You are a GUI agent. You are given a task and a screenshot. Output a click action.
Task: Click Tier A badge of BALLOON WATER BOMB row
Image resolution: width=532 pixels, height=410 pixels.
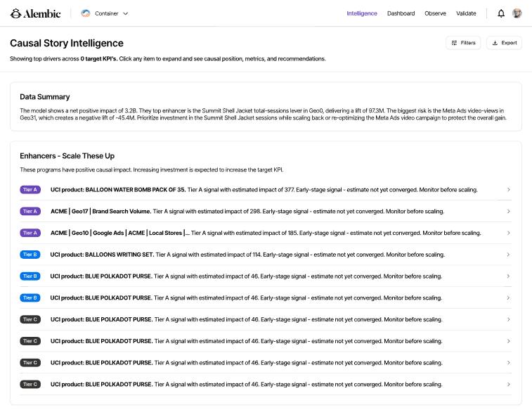30,190
